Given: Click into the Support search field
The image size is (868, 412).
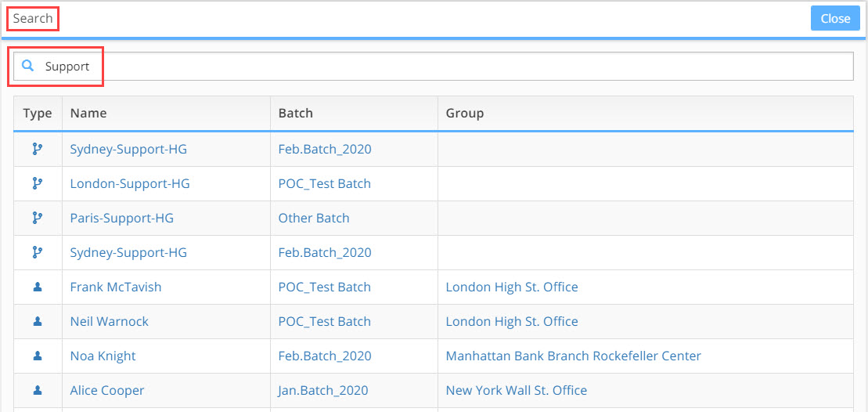Looking at the screenshot, I should coord(434,67).
